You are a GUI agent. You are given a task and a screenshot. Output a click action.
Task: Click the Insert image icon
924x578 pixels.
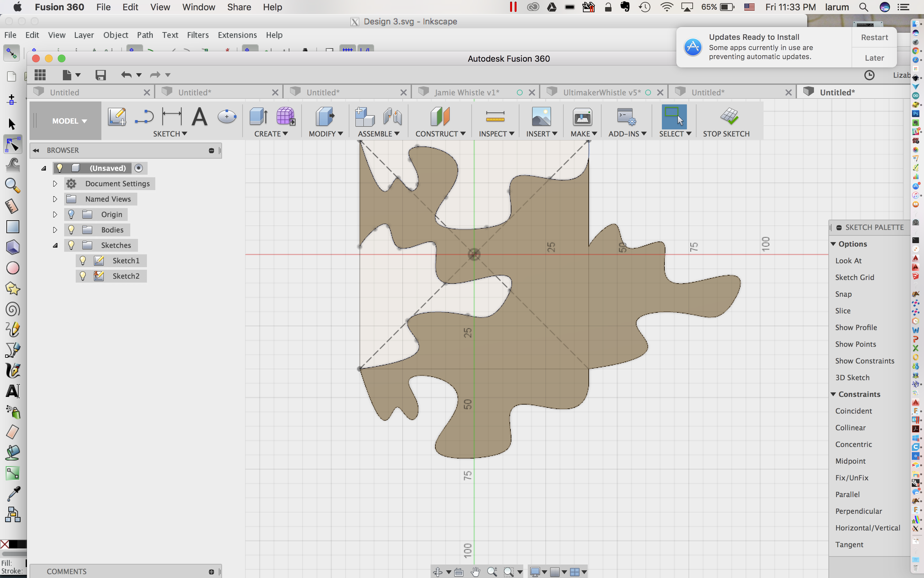pyautogui.click(x=542, y=117)
